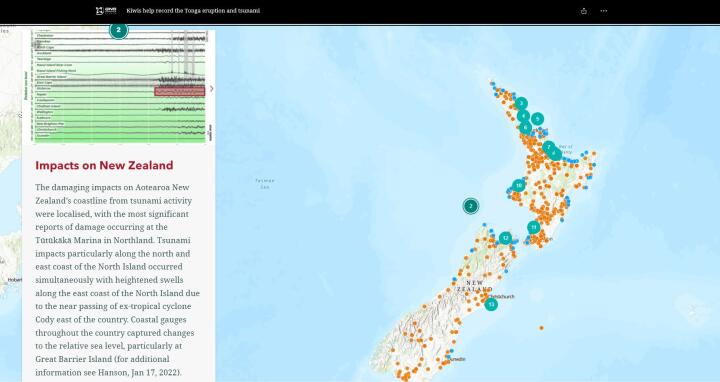This screenshot has height=382, width=720.
Task: Select map marker number 4
Action: (x=523, y=116)
